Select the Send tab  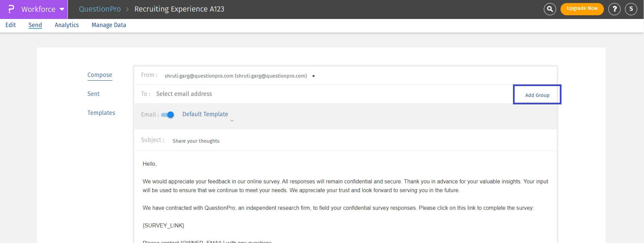(x=35, y=25)
